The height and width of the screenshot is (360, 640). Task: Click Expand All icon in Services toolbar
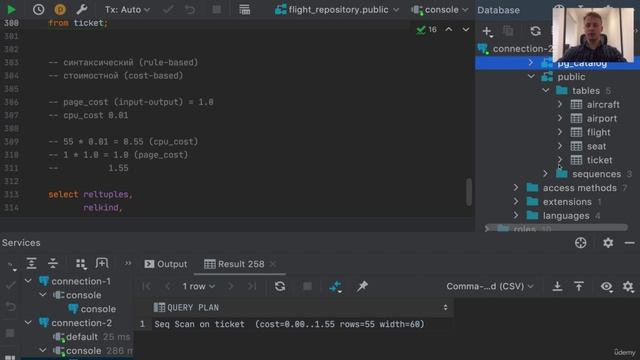[x=31, y=264]
